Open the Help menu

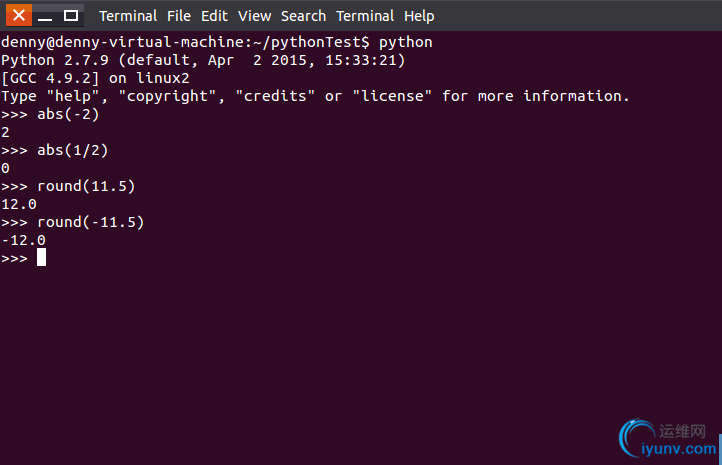419,16
